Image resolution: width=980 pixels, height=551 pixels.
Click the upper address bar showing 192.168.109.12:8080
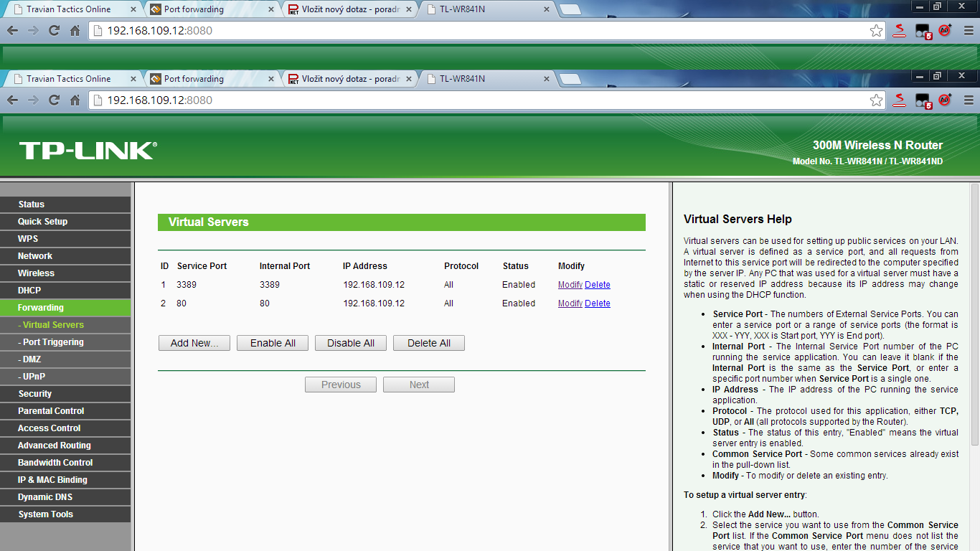[x=488, y=31]
